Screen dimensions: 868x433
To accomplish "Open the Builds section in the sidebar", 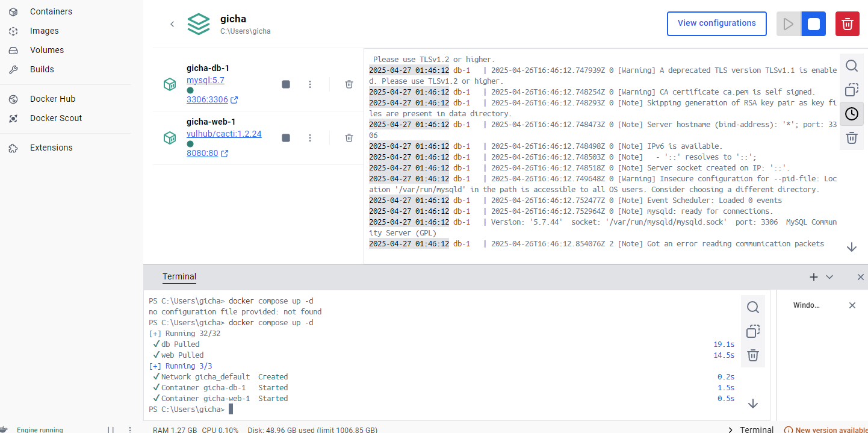I will click(x=42, y=69).
